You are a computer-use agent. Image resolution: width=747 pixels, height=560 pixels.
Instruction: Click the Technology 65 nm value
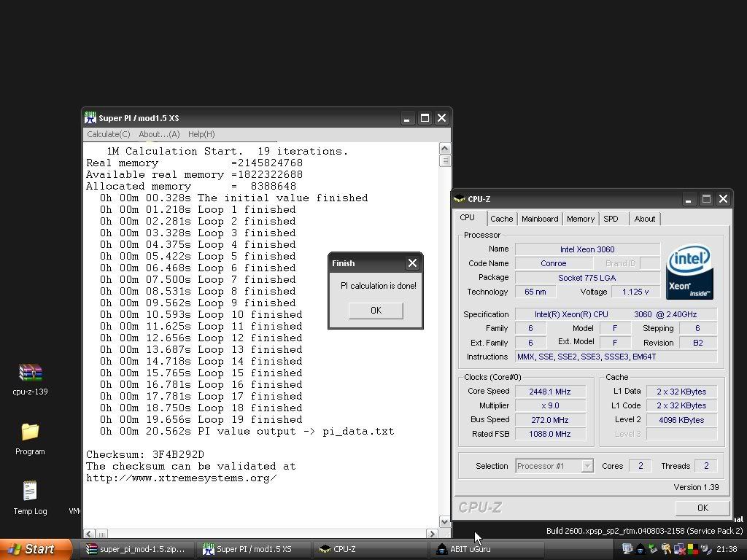click(535, 292)
